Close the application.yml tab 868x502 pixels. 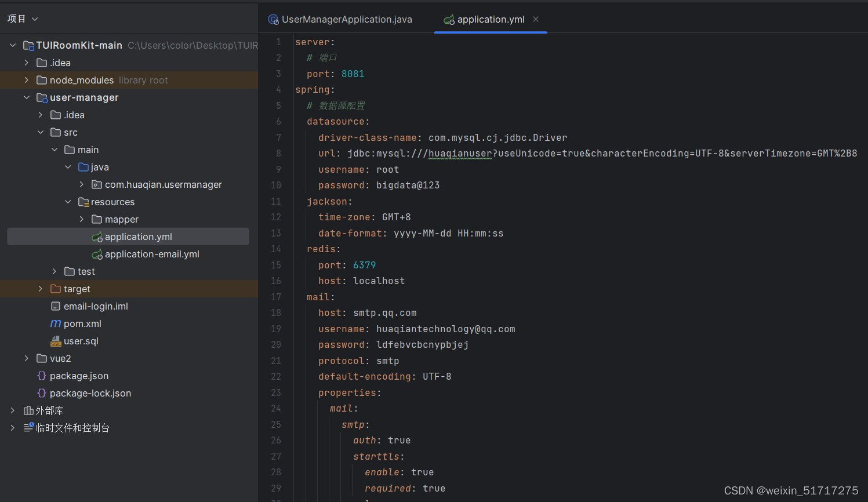536,19
